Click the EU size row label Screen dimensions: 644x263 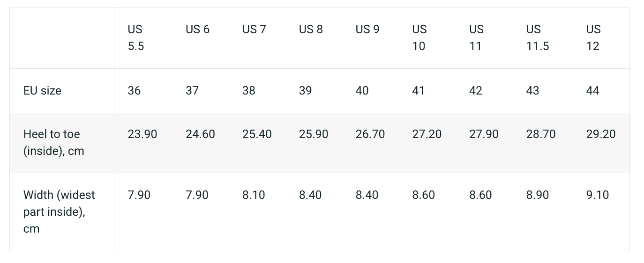coord(42,90)
